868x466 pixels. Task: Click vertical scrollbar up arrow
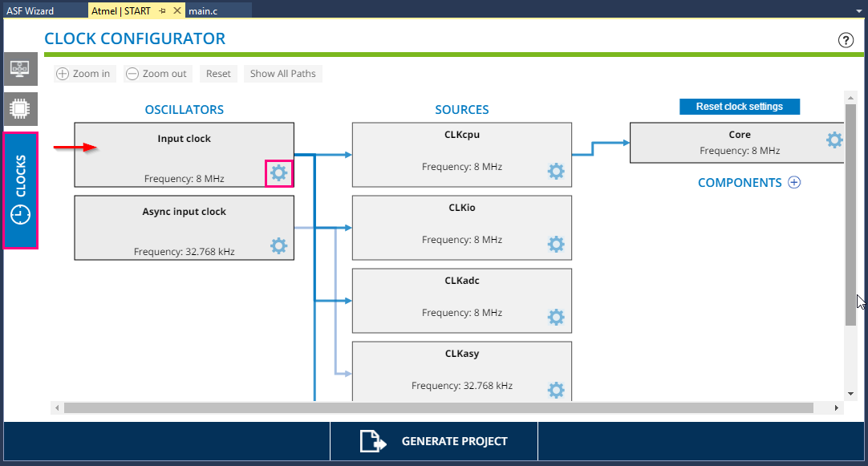(x=851, y=97)
